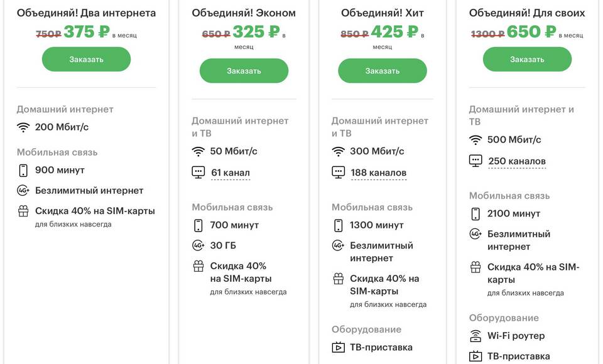Select the Объединяй! Хит plan title

(381, 13)
